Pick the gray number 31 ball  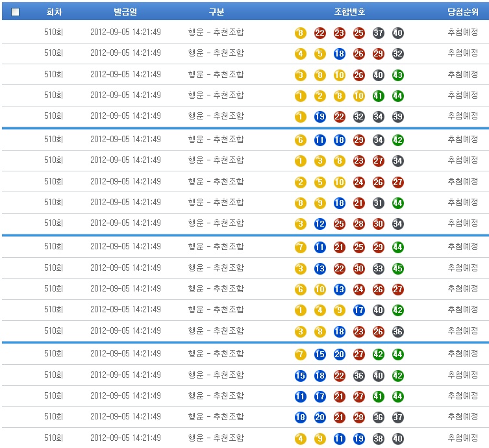(379, 203)
